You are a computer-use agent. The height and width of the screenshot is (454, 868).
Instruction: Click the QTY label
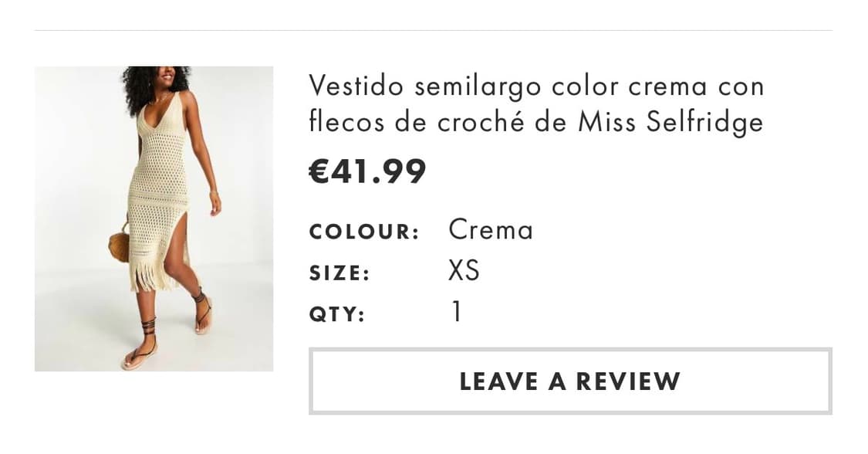pyautogui.click(x=336, y=314)
